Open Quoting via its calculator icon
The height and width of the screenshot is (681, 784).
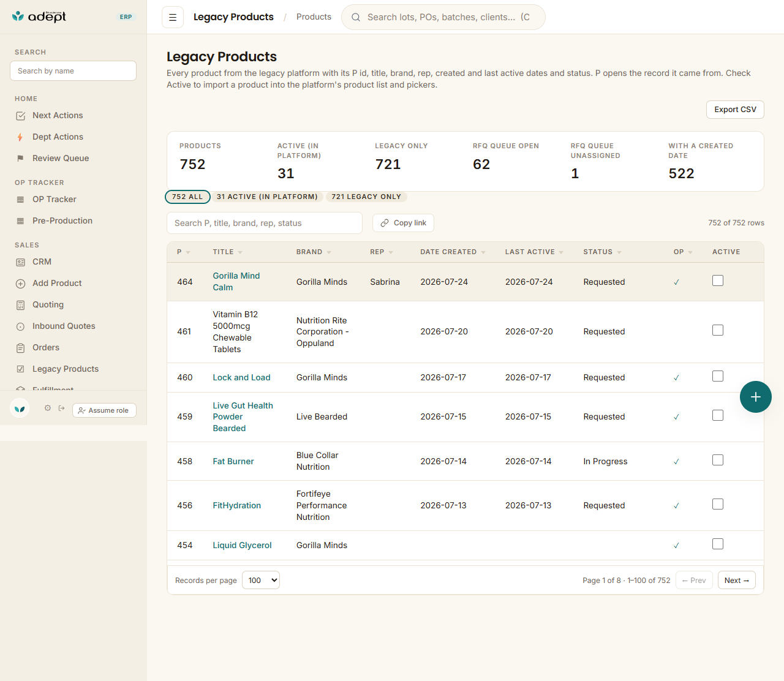[20, 305]
